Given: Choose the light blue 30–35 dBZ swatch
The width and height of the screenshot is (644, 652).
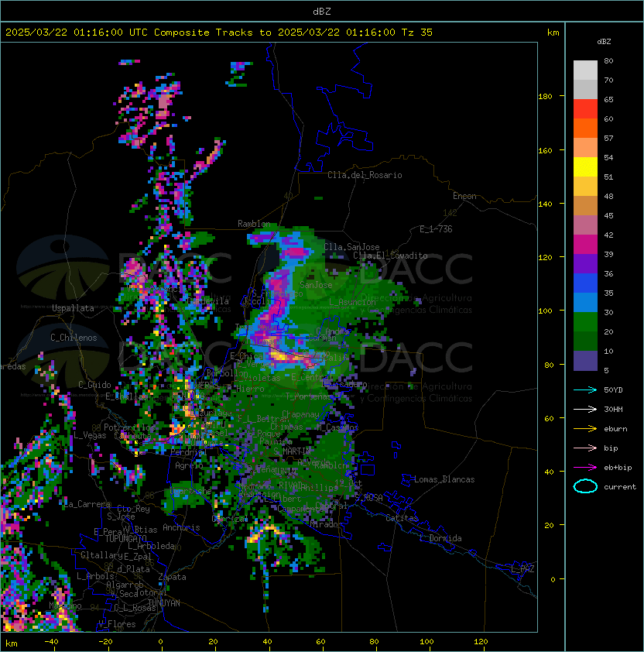Looking at the screenshot, I should click(585, 302).
